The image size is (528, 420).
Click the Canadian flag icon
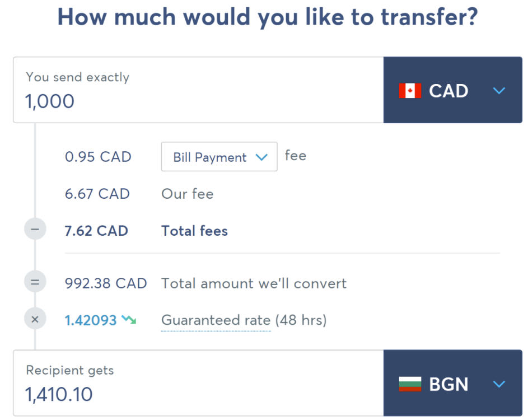(410, 91)
